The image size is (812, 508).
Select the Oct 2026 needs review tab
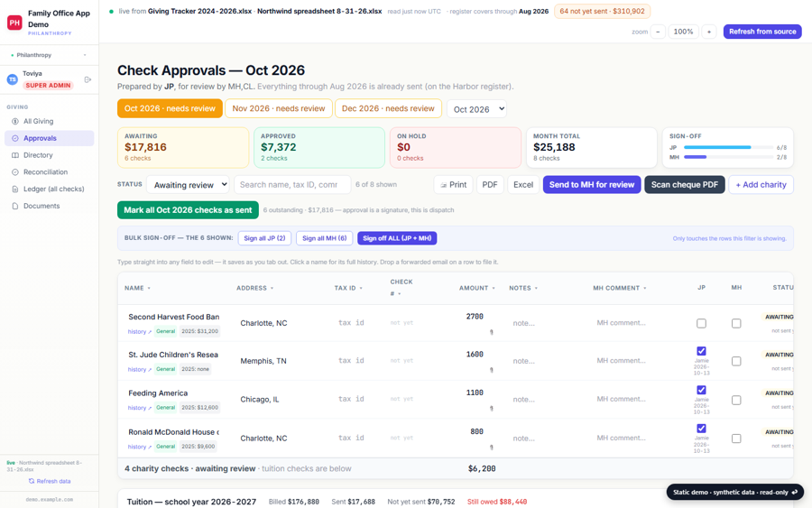tap(170, 108)
